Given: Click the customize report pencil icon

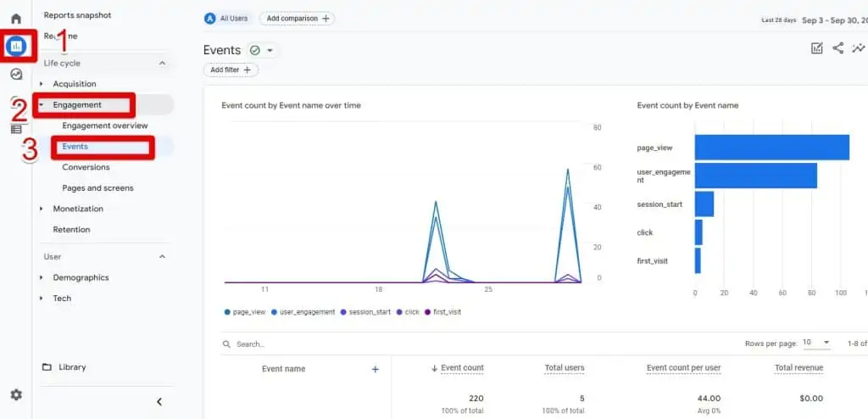Looking at the screenshot, I should tap(816, 48).
